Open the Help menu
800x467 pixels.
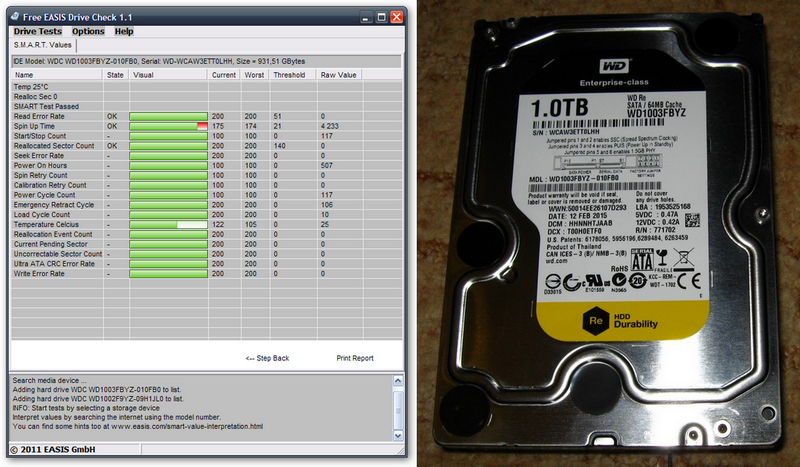[123, 31]
